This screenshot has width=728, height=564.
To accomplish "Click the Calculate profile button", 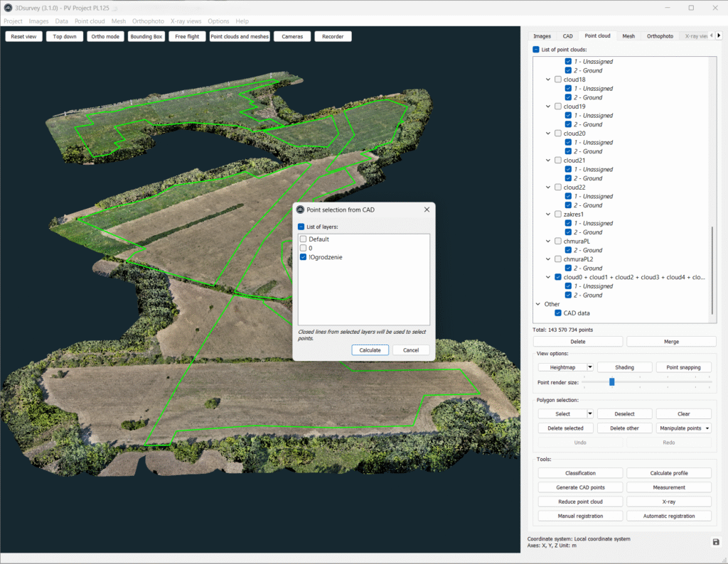I will tap(668, 473).
